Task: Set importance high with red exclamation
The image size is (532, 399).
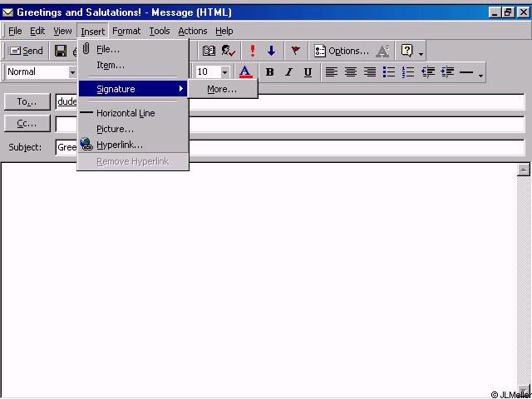Action: click(253, 51)
